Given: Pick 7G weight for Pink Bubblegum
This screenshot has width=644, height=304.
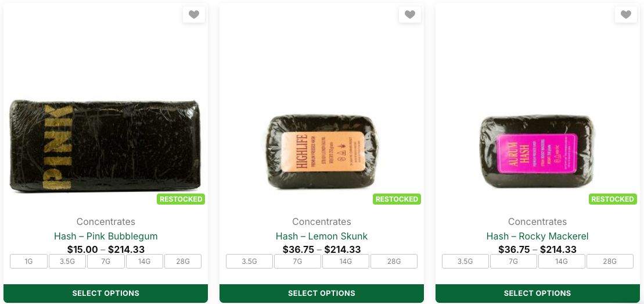Looking at the screenshot, I should click(106, 262).
